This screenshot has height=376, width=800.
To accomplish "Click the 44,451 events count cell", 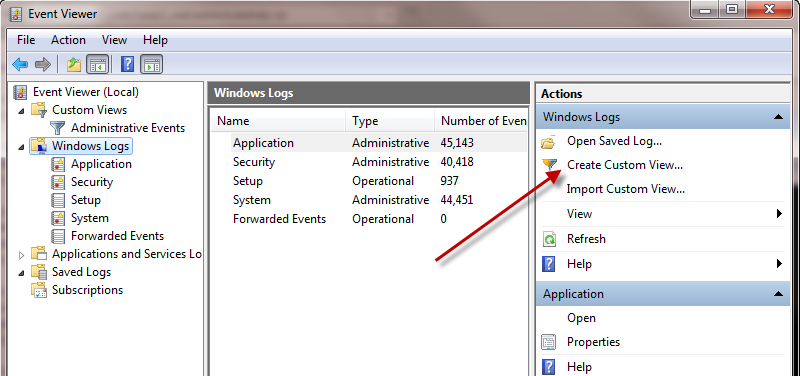I will tap(457, 200).
